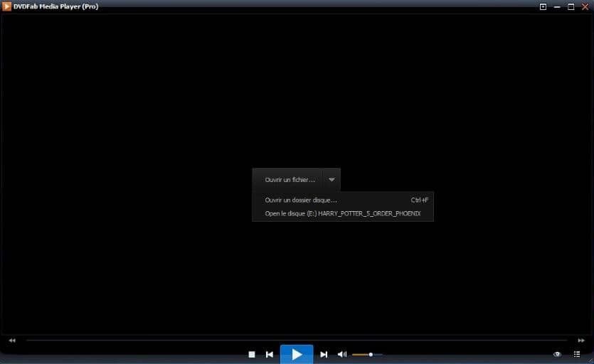Image resolution: width=594 pixels, height=364 pixels.
Task: Select Ouvrir un dossier disque menu entry
Action: 343,200
